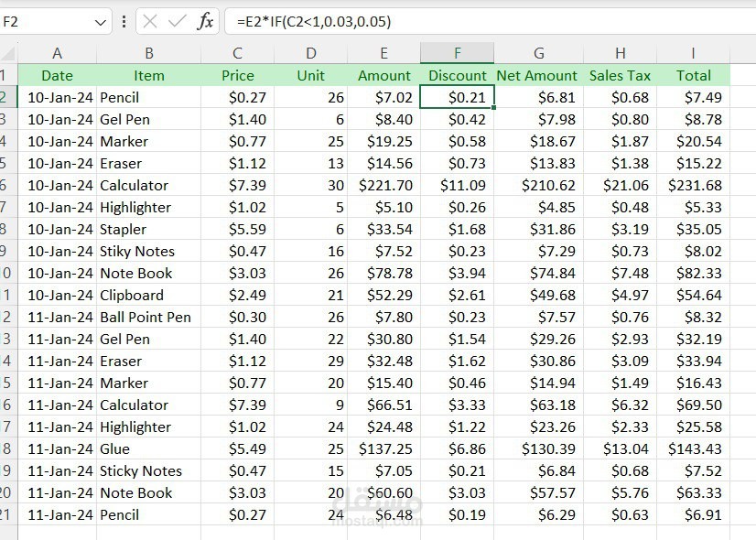Viewport: 756px width, 540px height.
Task: Click amount cell $33.54
Action: 383,229
